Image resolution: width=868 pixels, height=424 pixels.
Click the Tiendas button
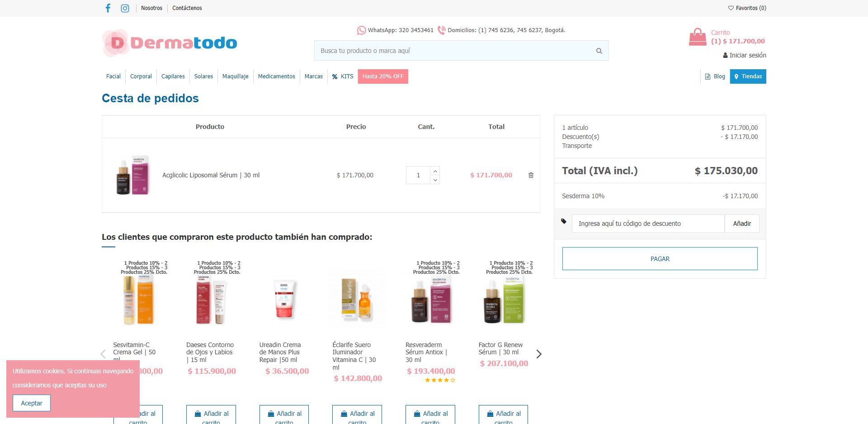pyautogui.click(x=748, y=76)
